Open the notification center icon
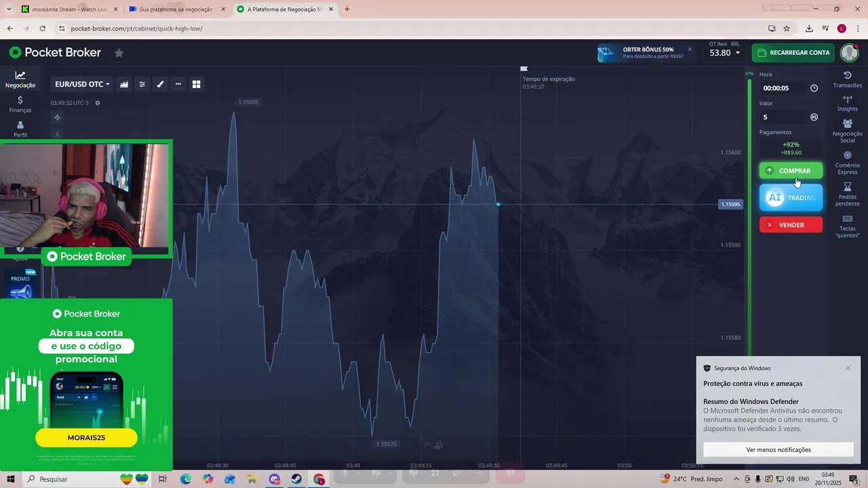Image resolution: width=868 pixels, height=488 pixels. click(x=854, y=479)
